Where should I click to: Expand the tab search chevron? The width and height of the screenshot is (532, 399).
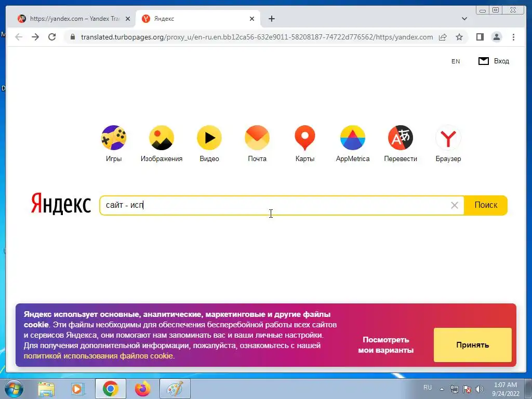(x=464, y=19)
